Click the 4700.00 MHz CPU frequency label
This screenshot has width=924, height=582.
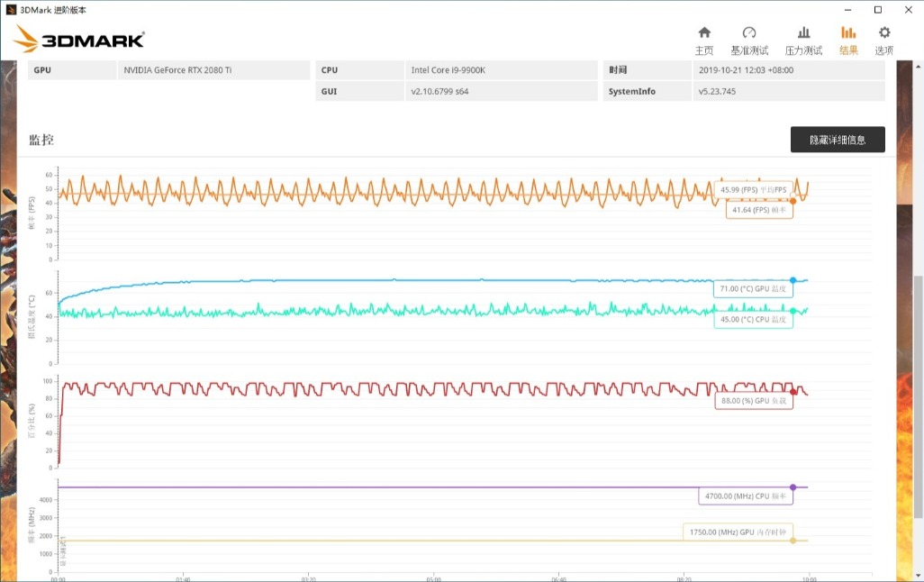(746, 496)
